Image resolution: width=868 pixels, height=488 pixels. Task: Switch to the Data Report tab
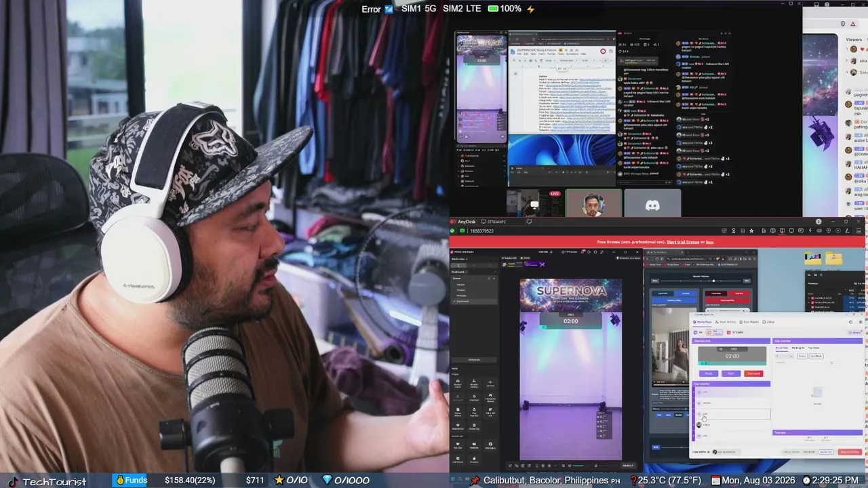tap(749, 322)
